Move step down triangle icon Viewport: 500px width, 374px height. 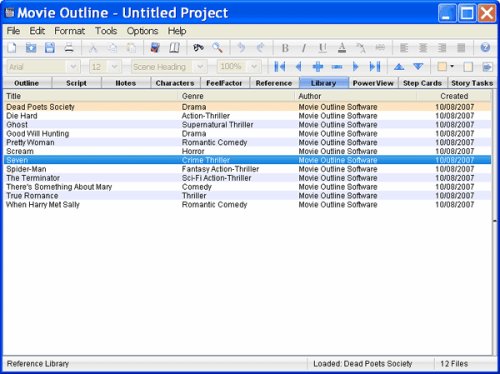pos(418,67)
